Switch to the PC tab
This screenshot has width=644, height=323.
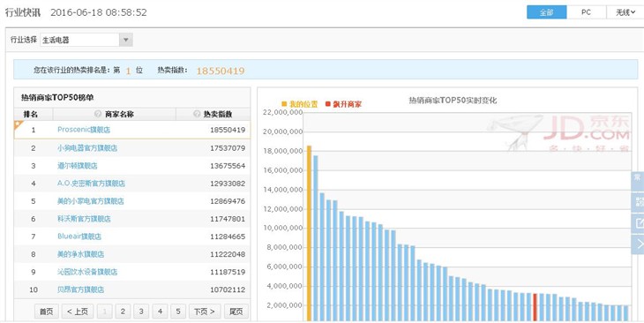click(x=586, y=12)
